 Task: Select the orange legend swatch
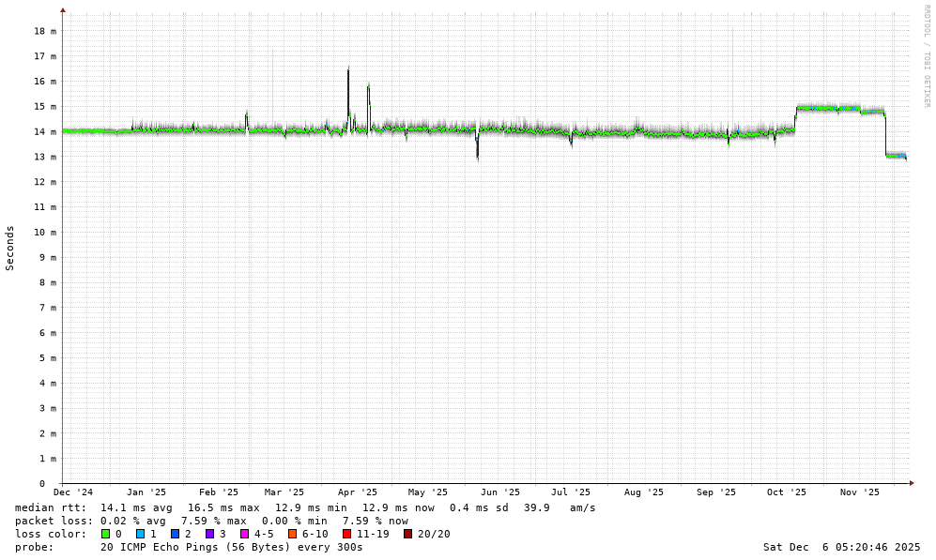point(292,534)
